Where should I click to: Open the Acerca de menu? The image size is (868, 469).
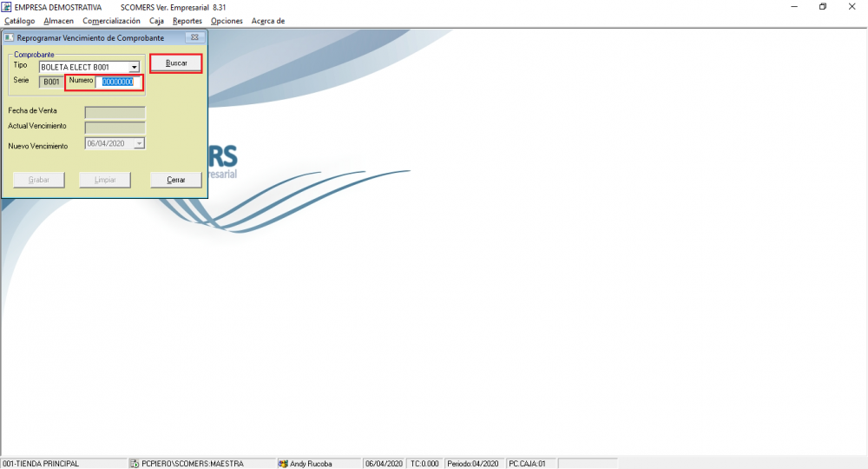[x=268, y=21]
